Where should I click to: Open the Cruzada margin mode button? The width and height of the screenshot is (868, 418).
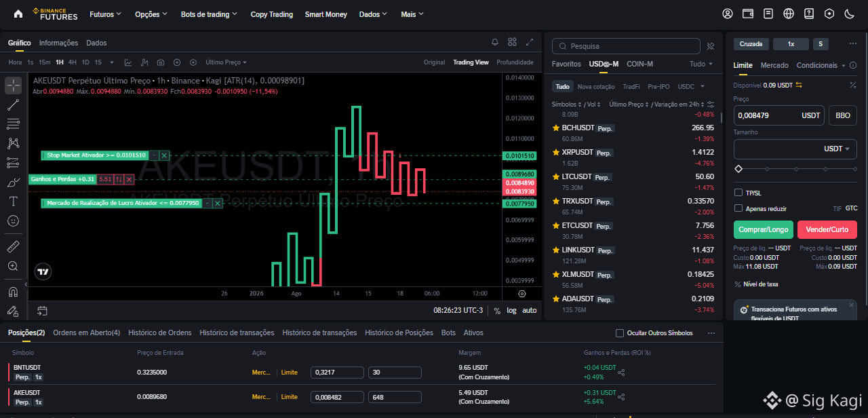coord(751,43)
